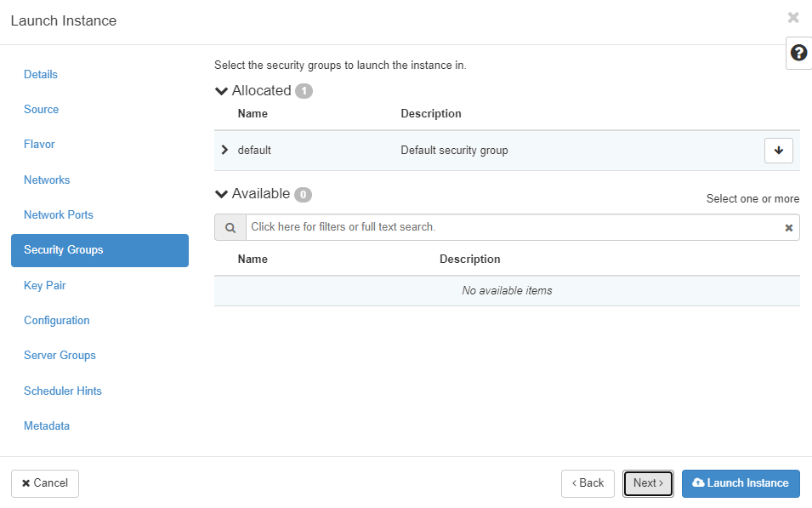Screen dimensions: 812x508
Task: Switch to the Flavor step
Action: coord(39,145)
